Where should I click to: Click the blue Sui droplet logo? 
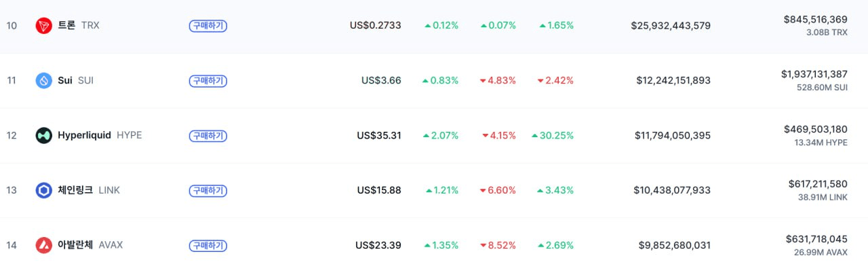(x=44, y=81)
